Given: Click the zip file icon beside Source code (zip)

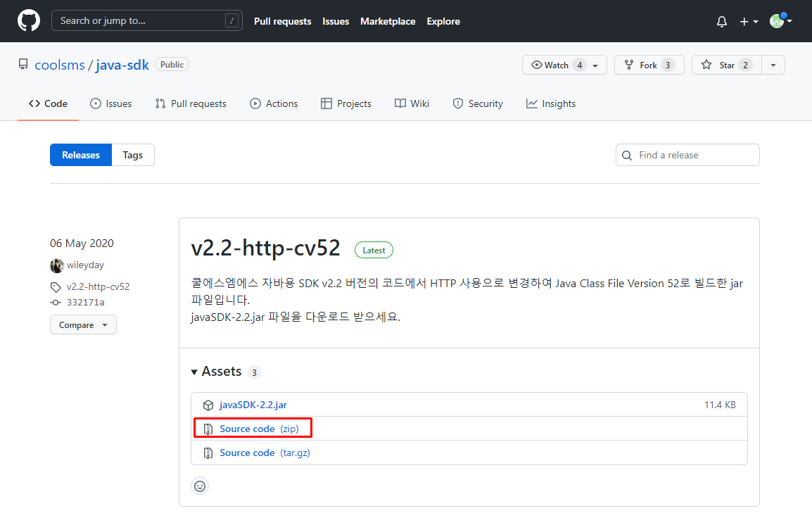Looking at the screenshot, I should [x=208, y=429].
